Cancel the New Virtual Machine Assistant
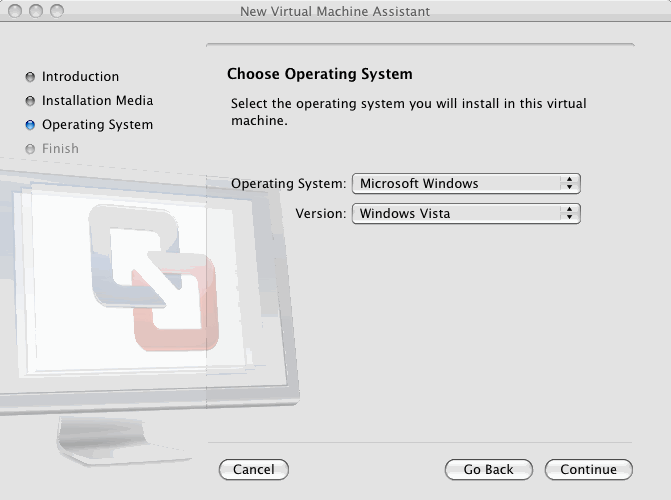The width and height of the screenshot is (671, 500). (254, 470)
